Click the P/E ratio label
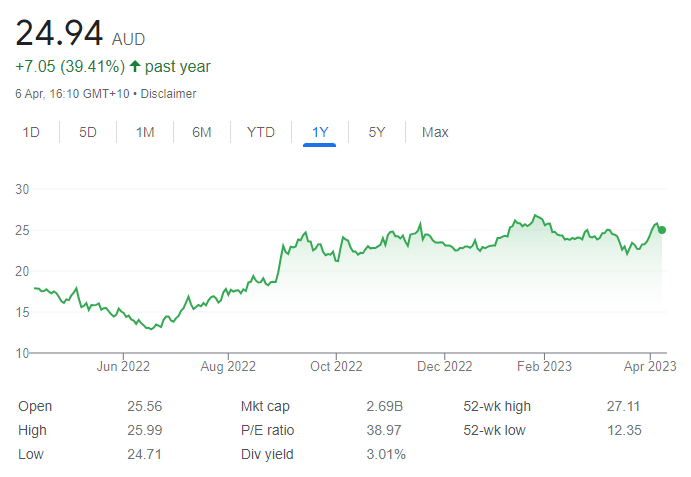 pos(267,430)
